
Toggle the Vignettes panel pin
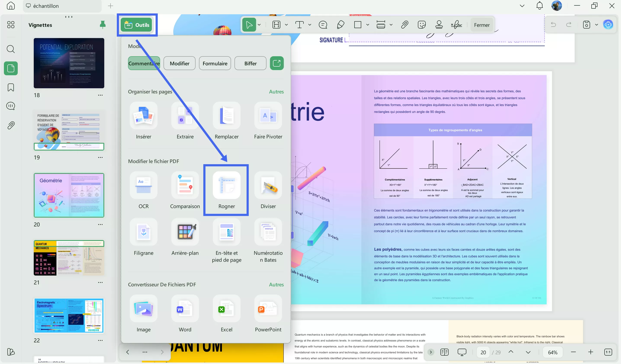click(103, 25)
